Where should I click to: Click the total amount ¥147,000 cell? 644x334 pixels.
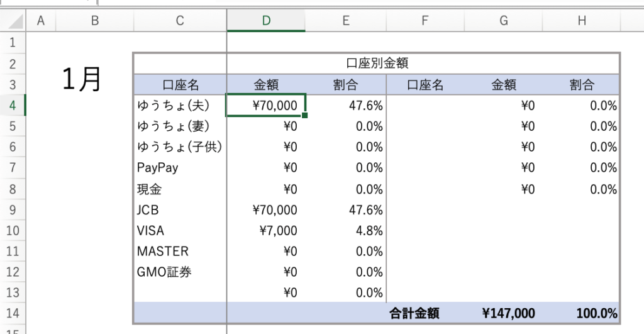tap(503, 313)
